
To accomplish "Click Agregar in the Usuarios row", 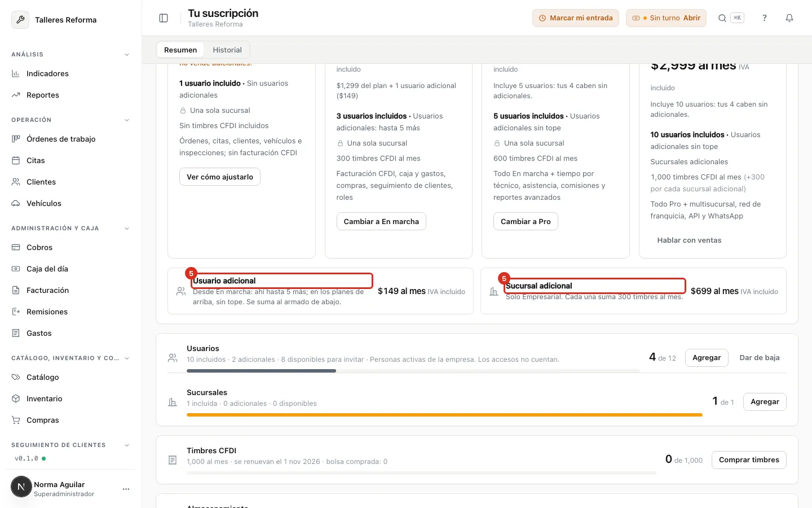I will (707, 358).
